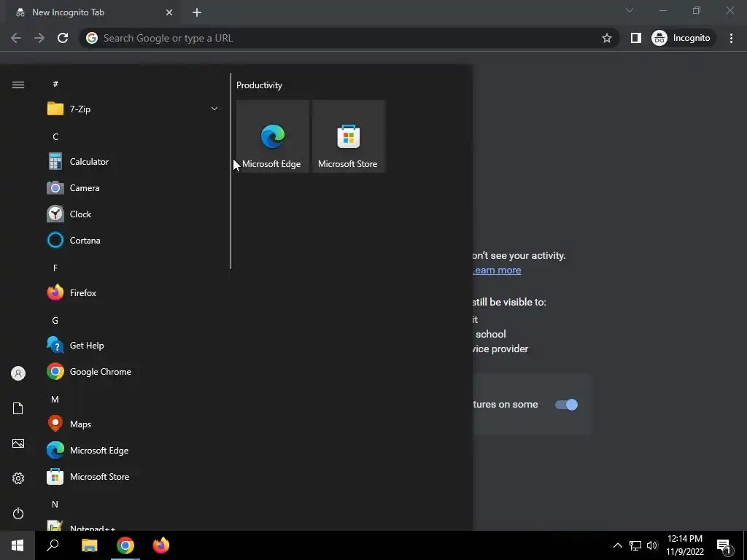Open the volume speaker tray icon
The image size is (747, 560).
[x=652, y=545]
